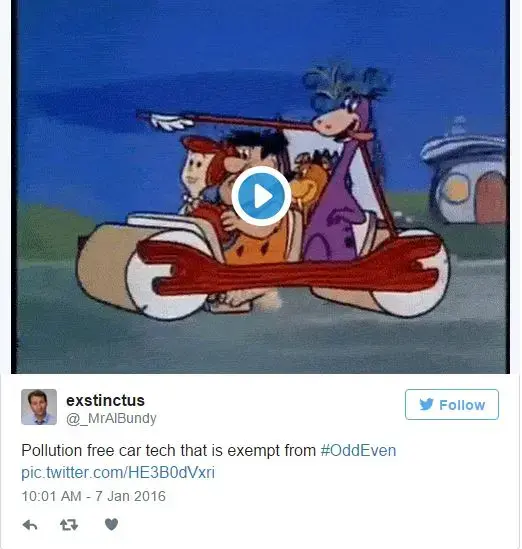
Task: Click the @_MrAlBundy handle
Action: point(111,418)
